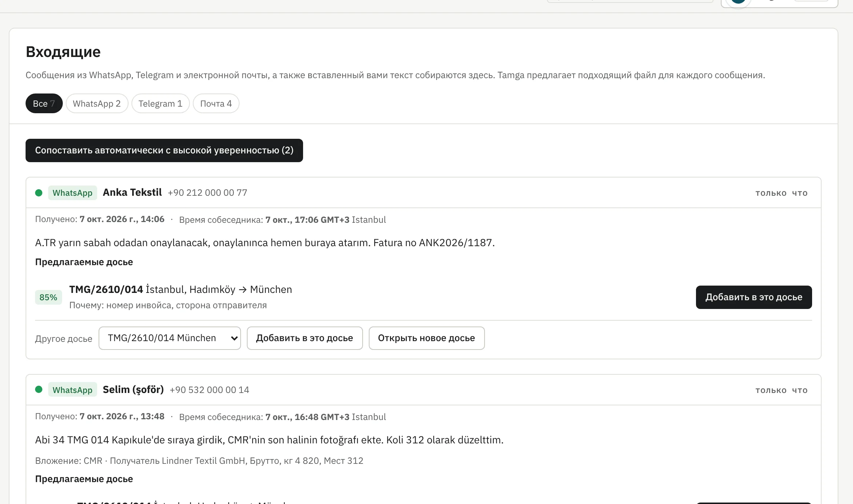Click outlined Добавить в это досье next to dropdown
Image resolution: width=853 pixels, height=504 pixels.
(x=305, y=338)
